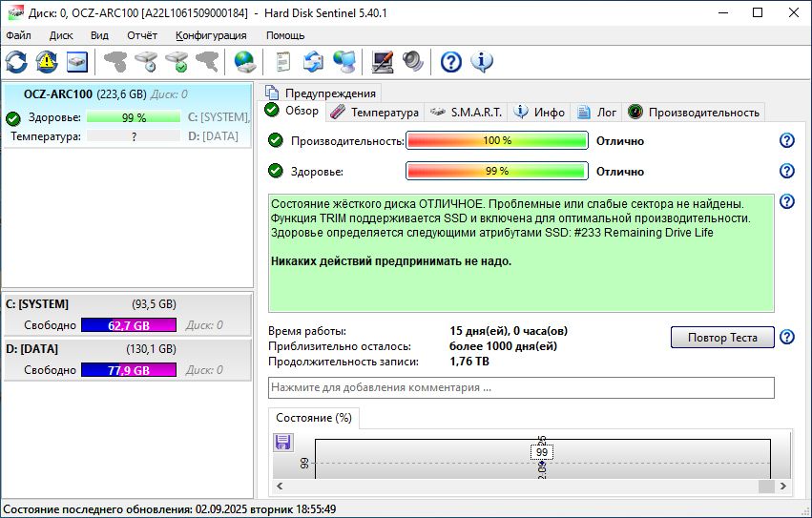
Task: Click the Повтор Теста button
Action: click(722, 337)
